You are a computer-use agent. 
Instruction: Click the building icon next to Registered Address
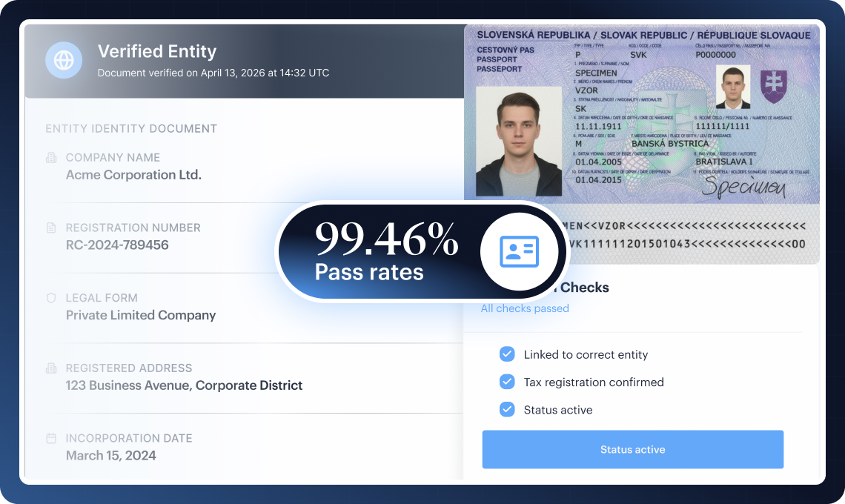[51, 368]
